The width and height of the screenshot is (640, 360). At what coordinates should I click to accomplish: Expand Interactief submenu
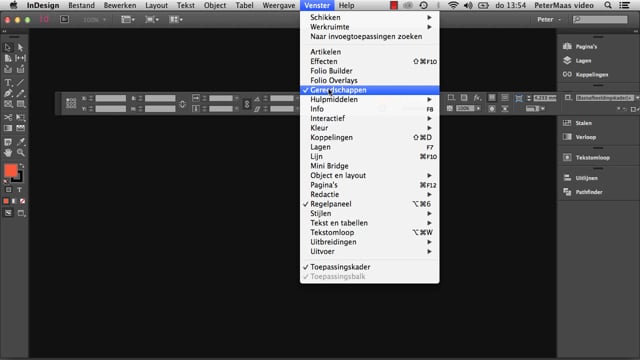[370, 118]
